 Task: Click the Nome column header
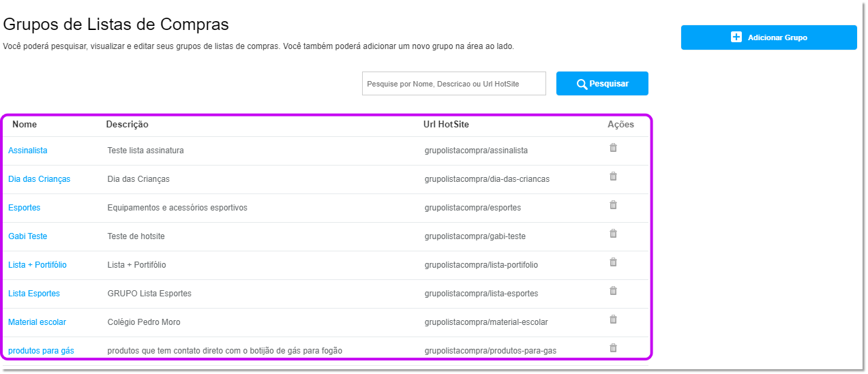click(x=25, y=125)
